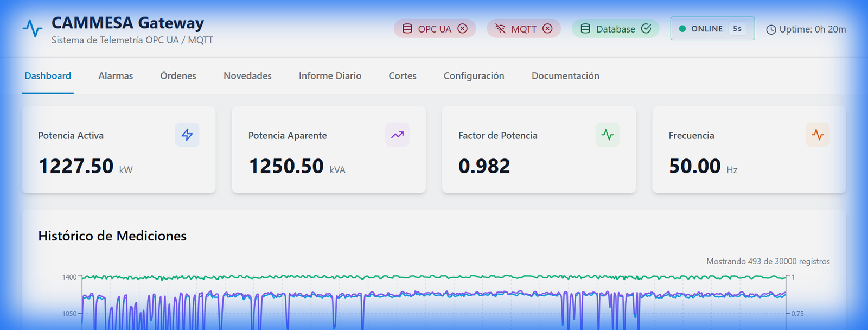Open the Documentación tab

click(565, 76)
